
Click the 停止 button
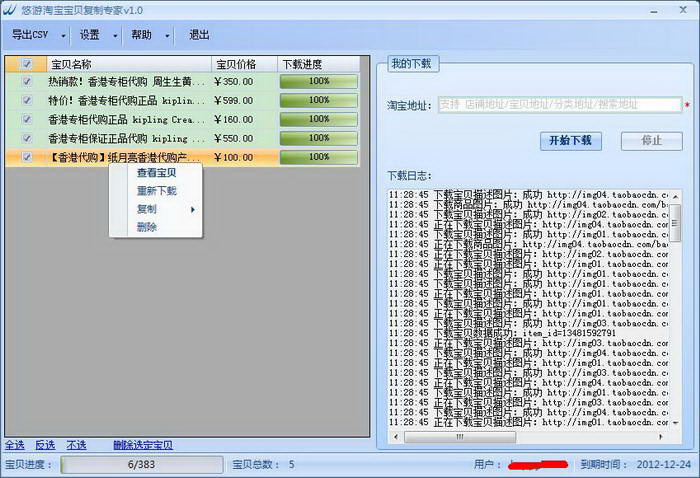[x=651, y=141]
